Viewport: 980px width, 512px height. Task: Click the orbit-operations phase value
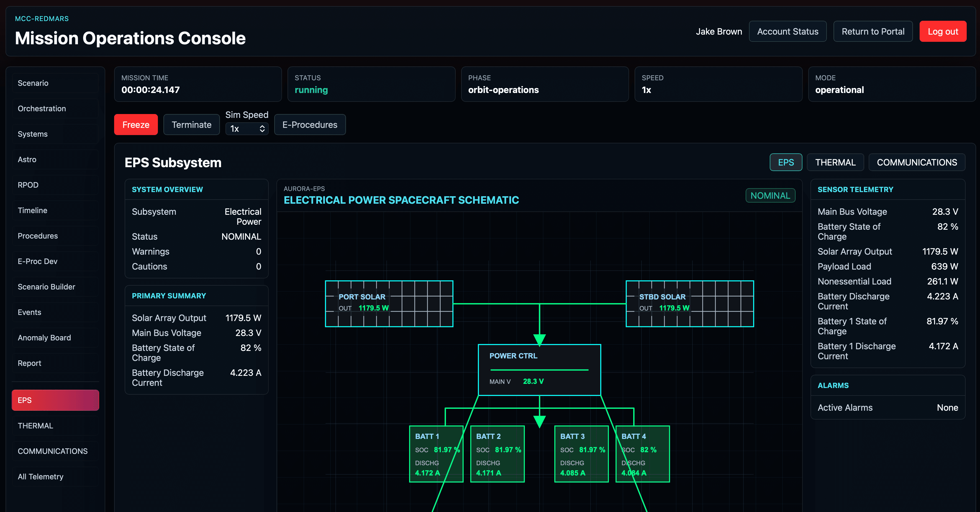tap(503, 90)
